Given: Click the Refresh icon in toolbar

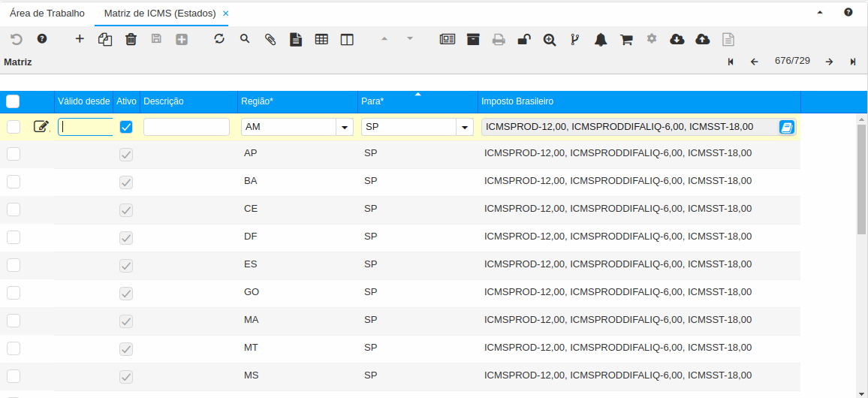Looking at the screenshot, I should coord(219,39).
